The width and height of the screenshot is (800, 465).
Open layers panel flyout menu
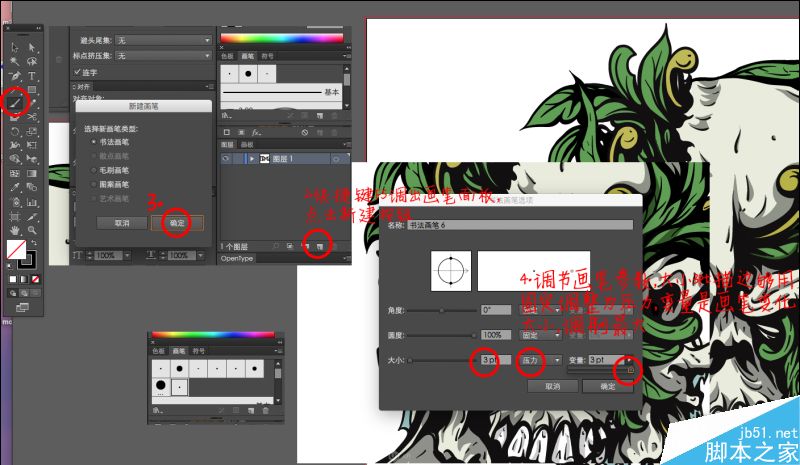tap(348, 145)
